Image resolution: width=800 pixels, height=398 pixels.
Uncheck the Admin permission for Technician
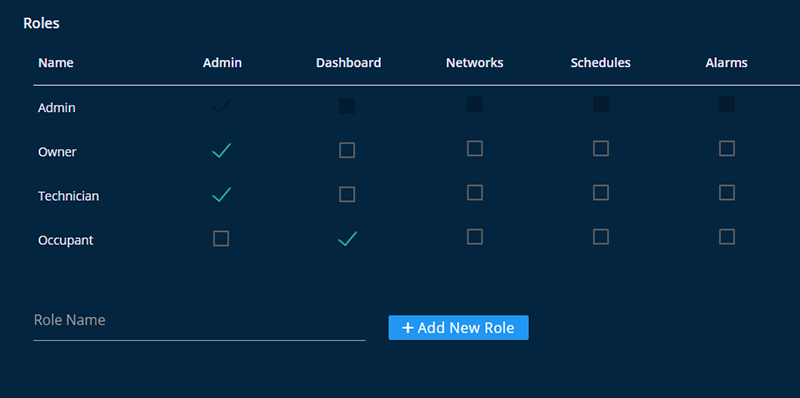(x=221, y=194)
